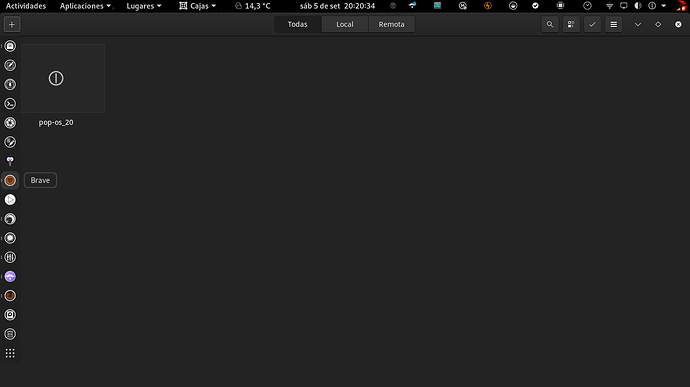Click the stacked-drawer dock icon
The width and height of the screenshot is (690, 387).
[10, 334]
